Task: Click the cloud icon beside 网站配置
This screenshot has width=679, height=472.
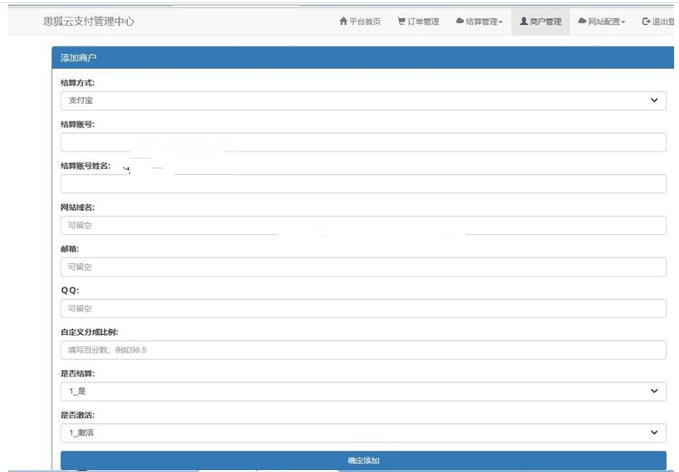Action: pyautogui.click(x=582, y=21)
